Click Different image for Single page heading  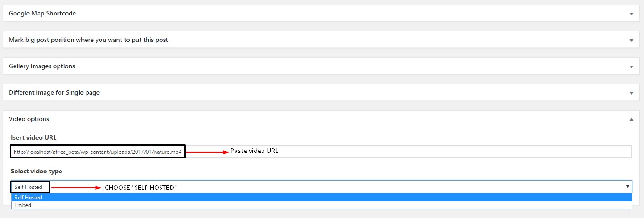54,93
